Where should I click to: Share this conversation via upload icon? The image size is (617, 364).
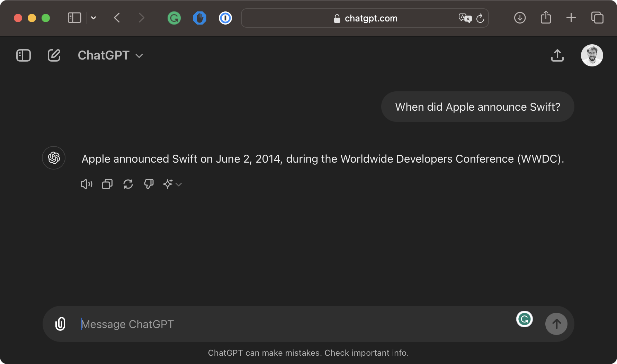coord(557,55)
